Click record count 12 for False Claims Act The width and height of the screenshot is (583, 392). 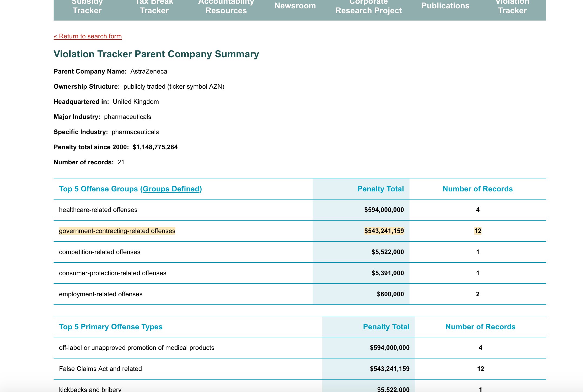pos(480,369)
